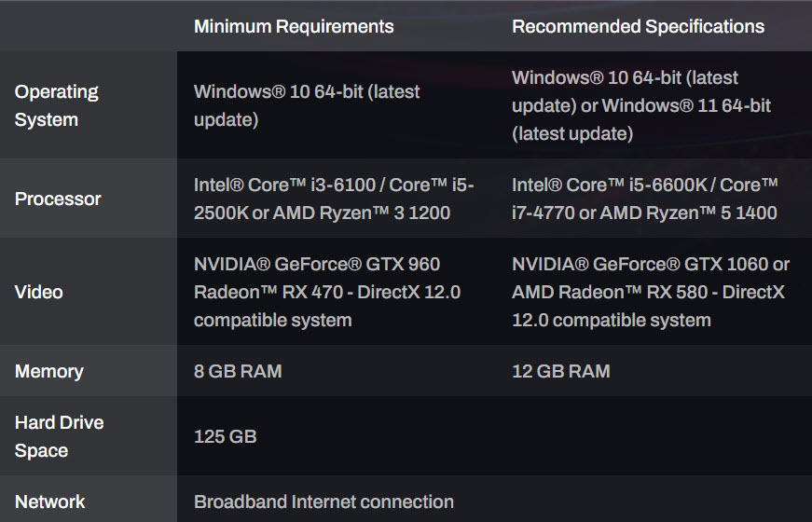Click the recommended Windows 11 64-bit cell
The height and width of the screenshot is (522, 812).
coord(641,105)
